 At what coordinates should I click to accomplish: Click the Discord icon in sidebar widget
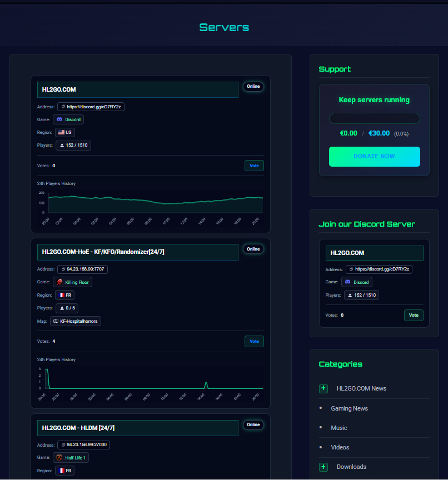[348, 282]
